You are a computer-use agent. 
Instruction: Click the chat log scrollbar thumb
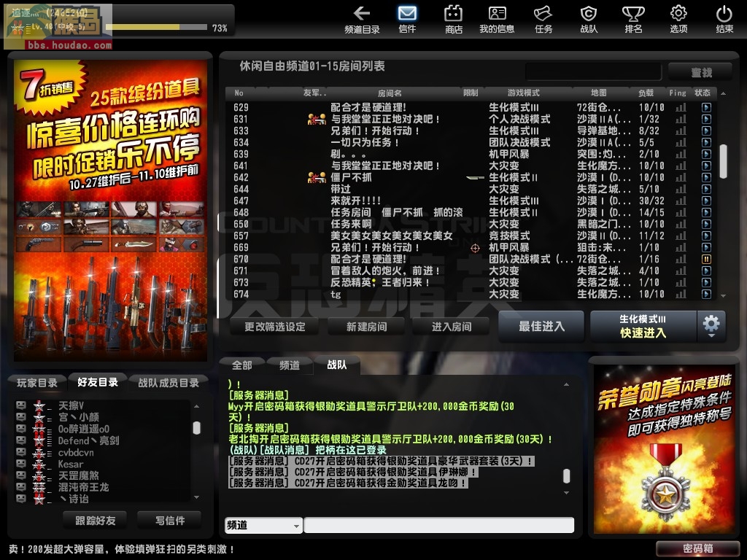coord(566,475)
